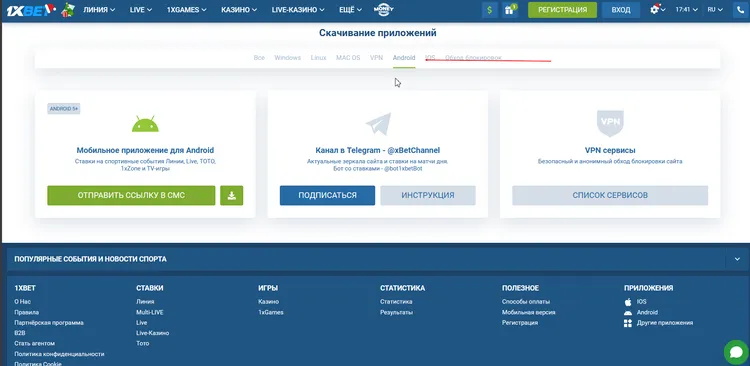Click the ANDROID 5+ version badge
The height and width of the screenshot is (366, 750).
pyautogui.click(x=64, y=109)
